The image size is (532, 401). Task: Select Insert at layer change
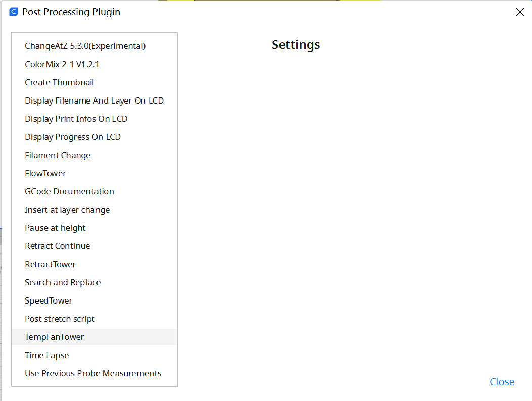click(x=94, y=210)
